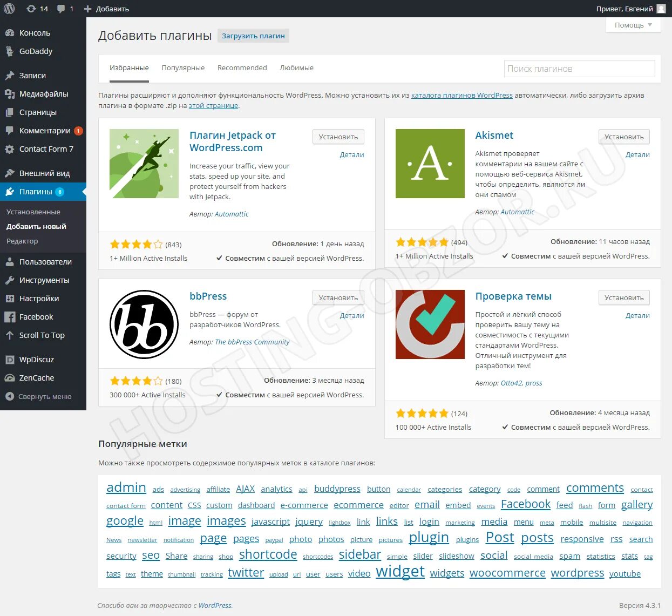Click the Akismet plugin logo image
Viewport: 672px width, 616px height.
coord(430,164)
